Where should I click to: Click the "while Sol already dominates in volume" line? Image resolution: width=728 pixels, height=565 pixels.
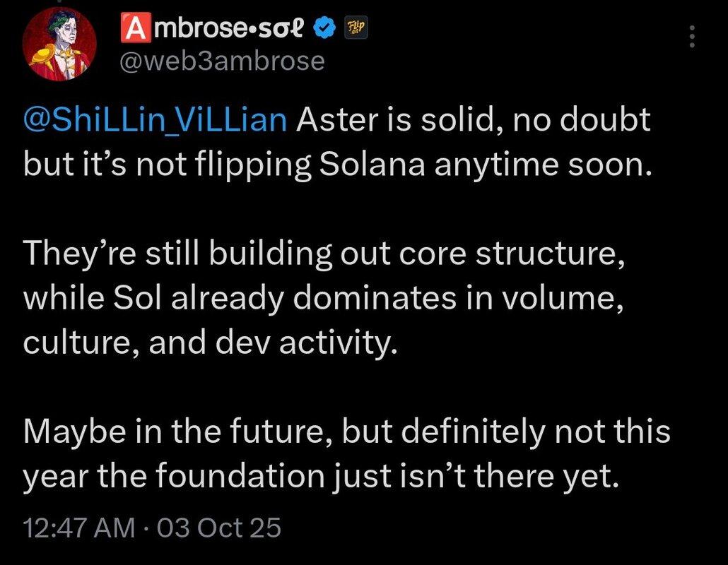pyautogui.click(x=323, y=299)
